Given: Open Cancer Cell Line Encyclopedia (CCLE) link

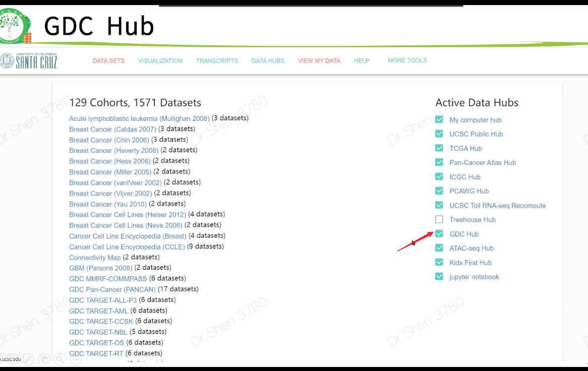Looking at the screenshot, I should click(127, 247).
